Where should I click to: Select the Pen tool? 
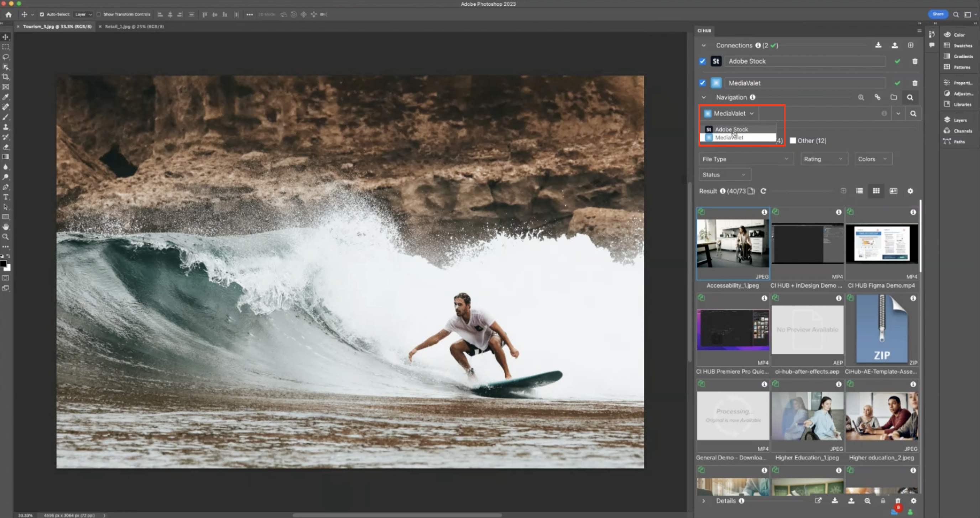6,187
